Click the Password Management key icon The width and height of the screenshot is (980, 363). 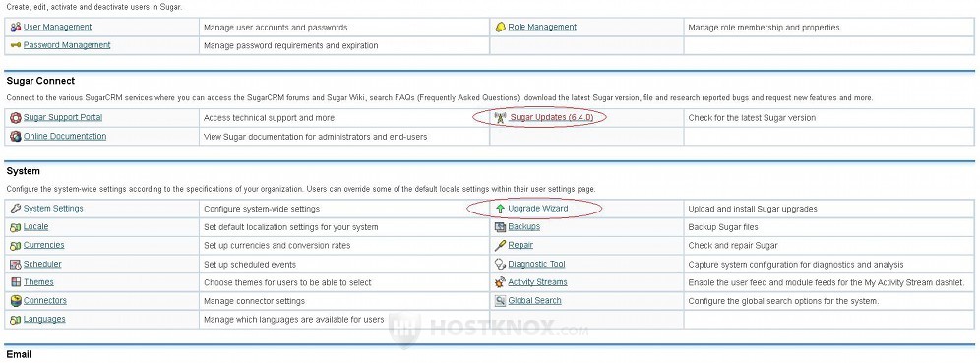coord(16,45)
